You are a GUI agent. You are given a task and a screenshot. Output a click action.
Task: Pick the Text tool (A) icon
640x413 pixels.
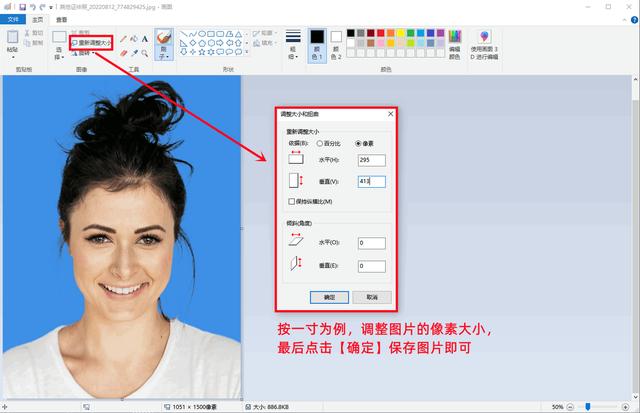pos(145,39)
